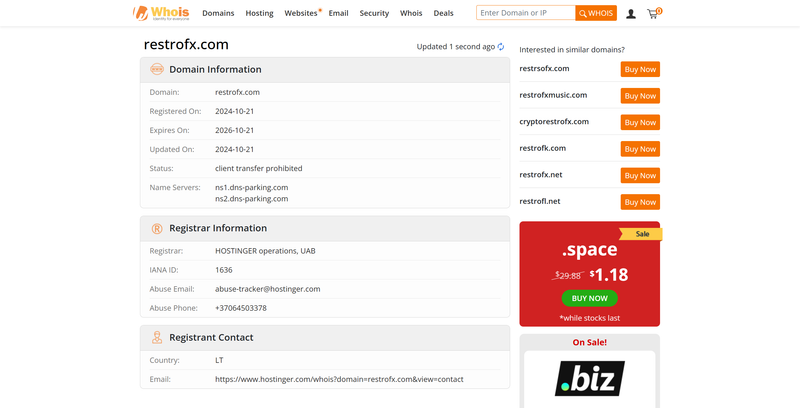Open the Whois menu item
Screen dimensions: 800x408
point(411,13)
